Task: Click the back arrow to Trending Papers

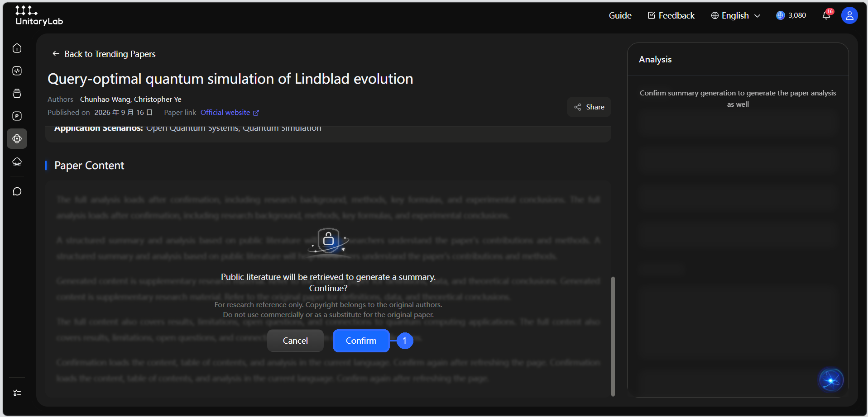Action: pyautogui.click(x=56, y=54)
